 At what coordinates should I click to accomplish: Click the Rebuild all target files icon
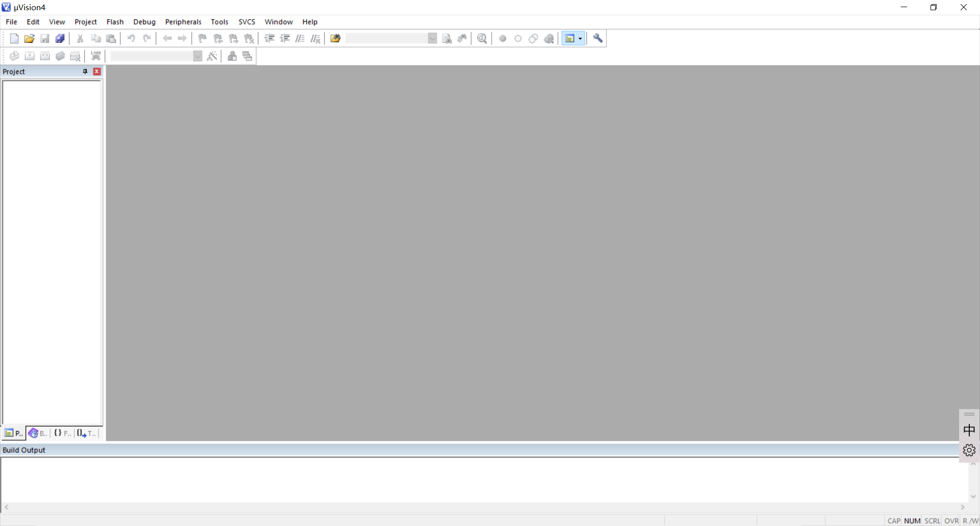coord(45,56)
